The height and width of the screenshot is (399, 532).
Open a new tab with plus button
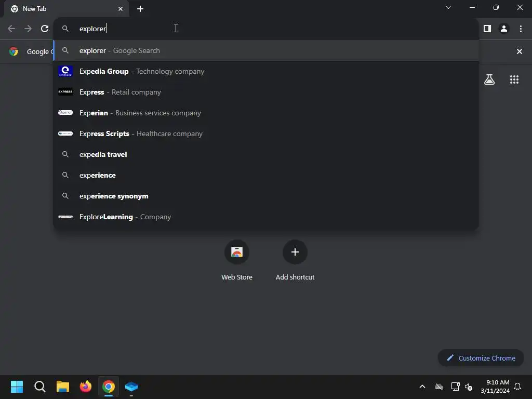140,9
